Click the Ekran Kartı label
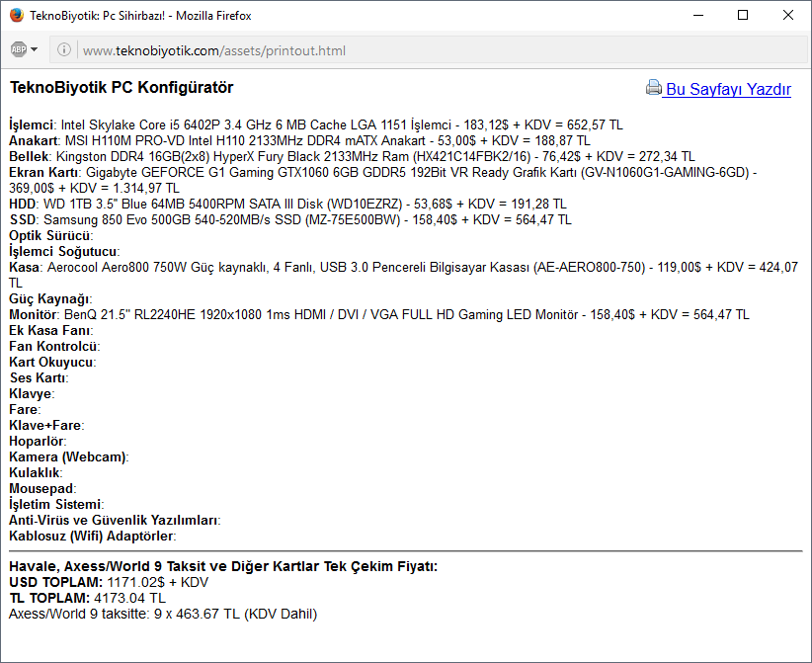The width and height of the screenshot is (812, 663). click(44, 173)
